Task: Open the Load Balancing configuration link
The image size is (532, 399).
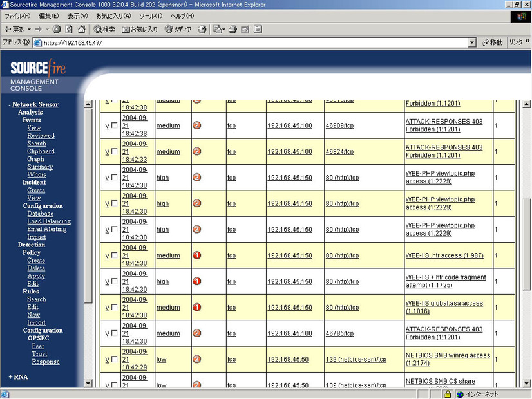Action: coord(49,221)
